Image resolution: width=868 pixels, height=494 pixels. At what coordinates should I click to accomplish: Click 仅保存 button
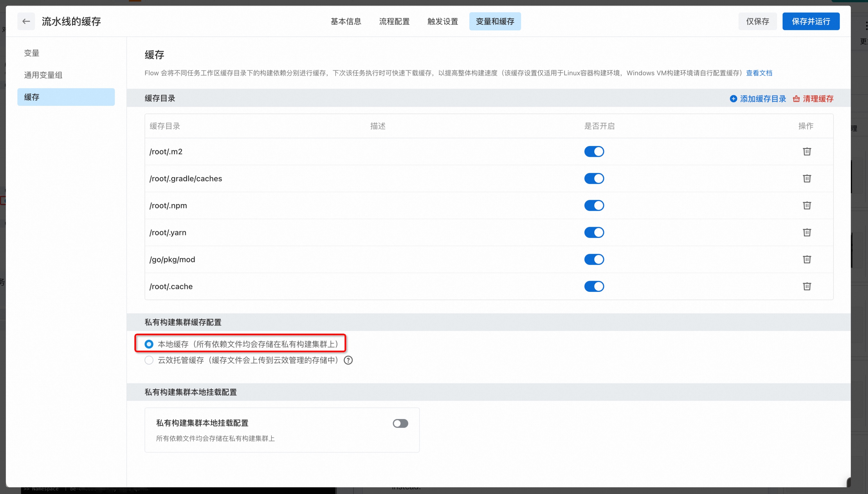point(757,21)
